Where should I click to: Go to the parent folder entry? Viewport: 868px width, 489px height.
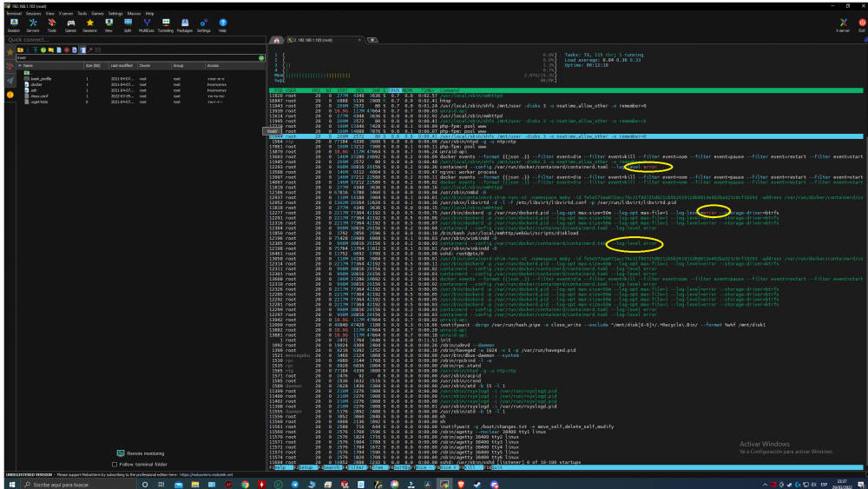coord(27,73)
